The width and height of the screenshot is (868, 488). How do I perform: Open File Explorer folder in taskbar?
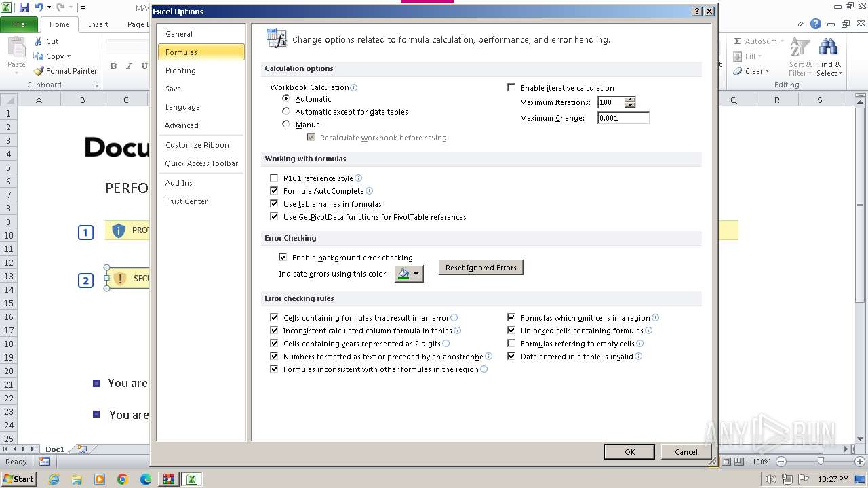(77, 479)
